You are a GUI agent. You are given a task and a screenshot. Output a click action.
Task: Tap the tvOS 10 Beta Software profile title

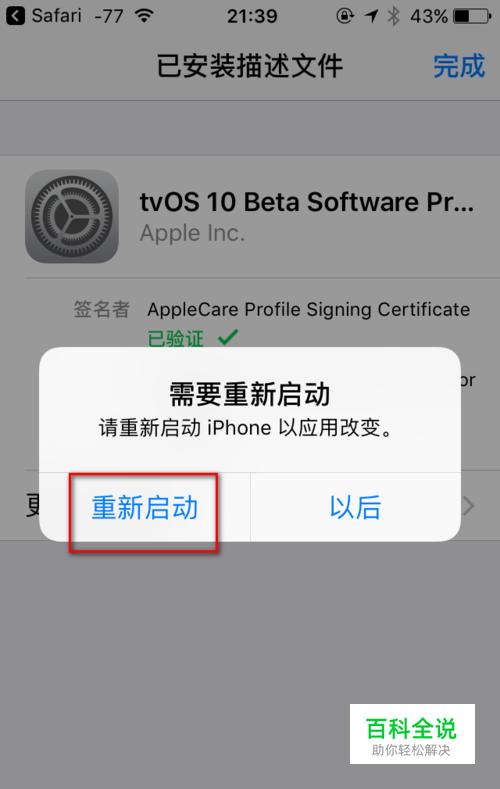click(x=307, y=202)
